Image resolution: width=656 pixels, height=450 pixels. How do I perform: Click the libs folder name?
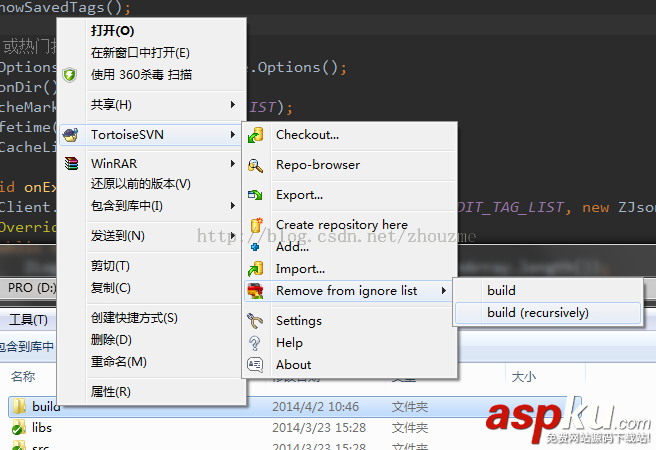42,428
